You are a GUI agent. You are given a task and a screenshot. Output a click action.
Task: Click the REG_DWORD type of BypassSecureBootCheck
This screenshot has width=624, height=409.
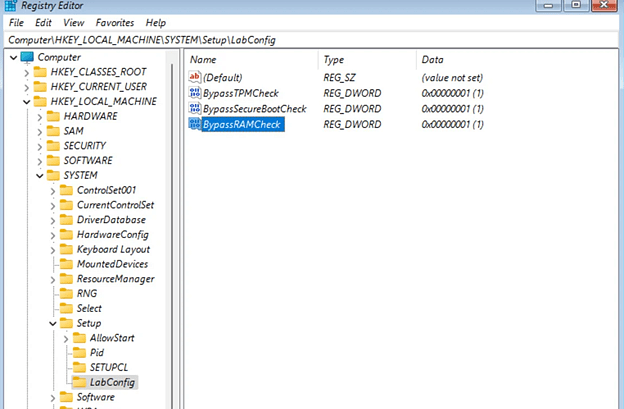(352, 109)
